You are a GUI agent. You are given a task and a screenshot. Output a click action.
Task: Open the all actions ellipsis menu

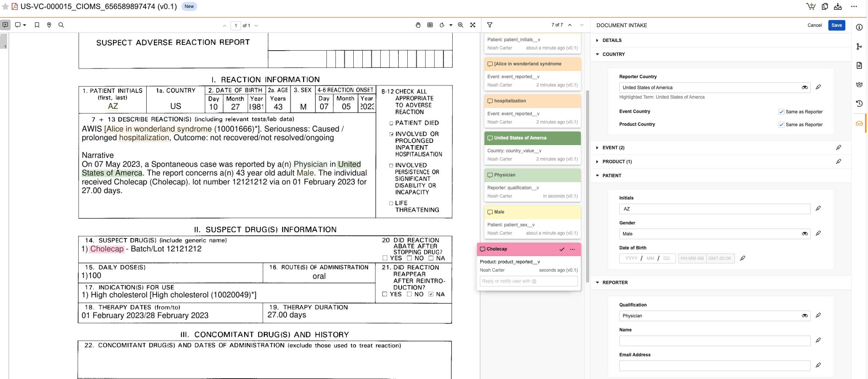pos(854,6)
